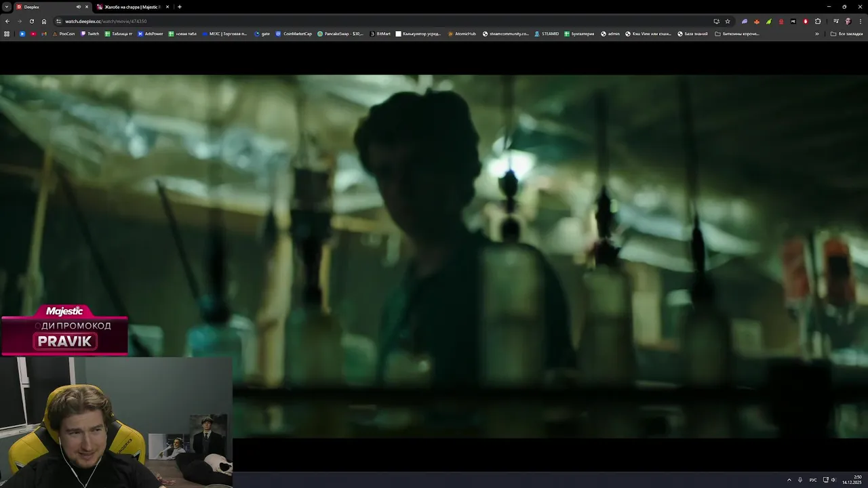The height and width of the screenshot is (488, 868).
Task: Close the Deeplex tab
Action: click(x=87, y=7)
